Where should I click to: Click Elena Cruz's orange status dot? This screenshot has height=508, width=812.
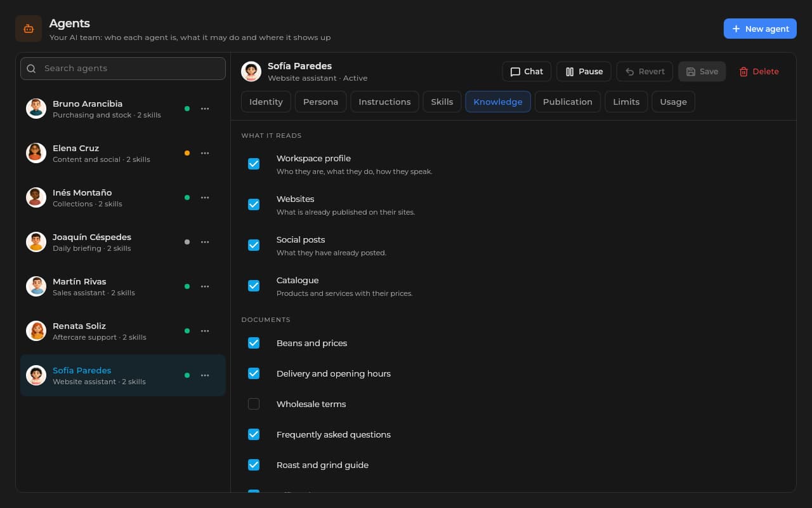coord(187,153)
